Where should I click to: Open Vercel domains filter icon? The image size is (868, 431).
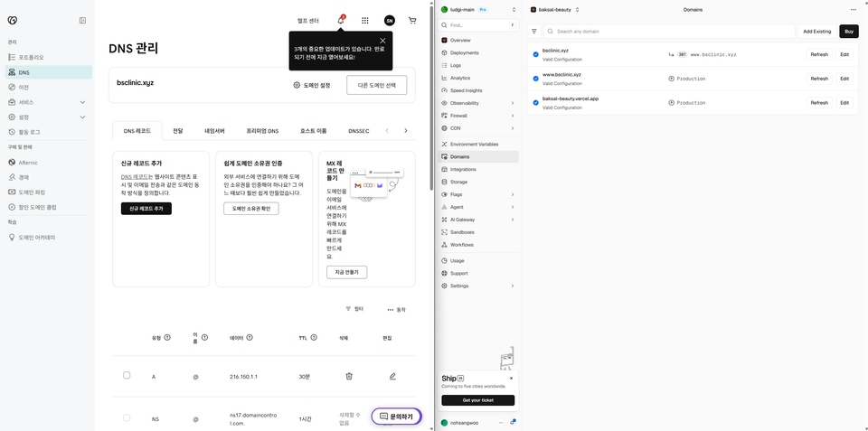coord(533,32)
